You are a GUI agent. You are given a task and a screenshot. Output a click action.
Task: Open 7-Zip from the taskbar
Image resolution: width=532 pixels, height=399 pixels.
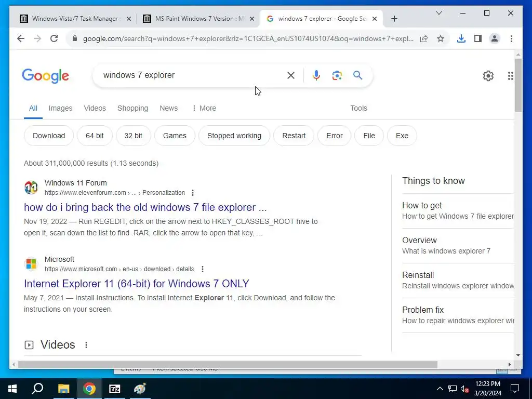pyautogui.click(x=115, y=389)
